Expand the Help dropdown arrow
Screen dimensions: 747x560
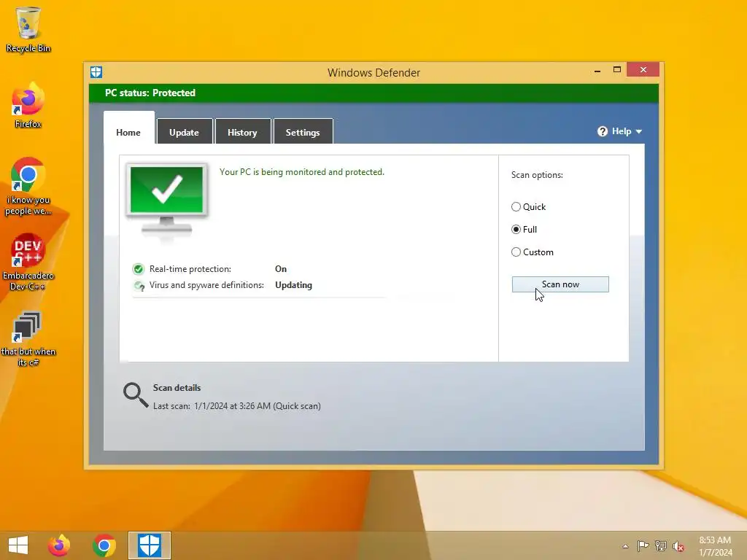click(639, 131)
